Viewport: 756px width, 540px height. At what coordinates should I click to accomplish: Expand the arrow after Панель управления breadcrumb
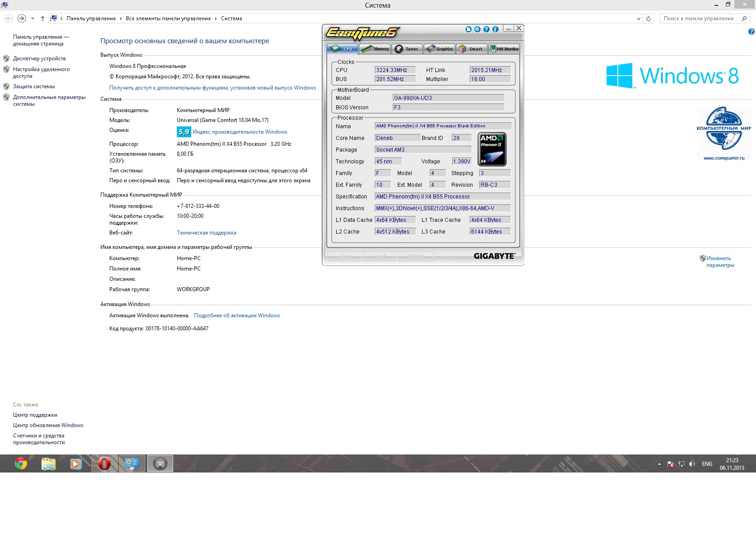(x=121, y=18)
